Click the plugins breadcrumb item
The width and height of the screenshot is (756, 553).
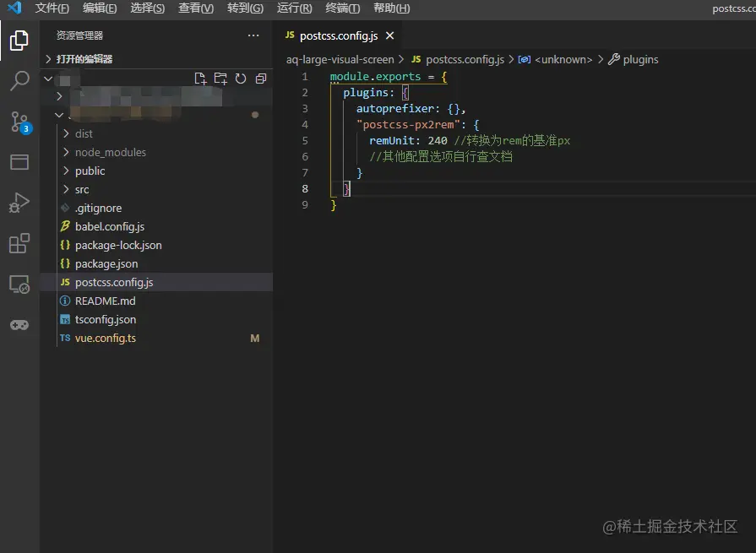pyautogui.click(x=640, y=59)
